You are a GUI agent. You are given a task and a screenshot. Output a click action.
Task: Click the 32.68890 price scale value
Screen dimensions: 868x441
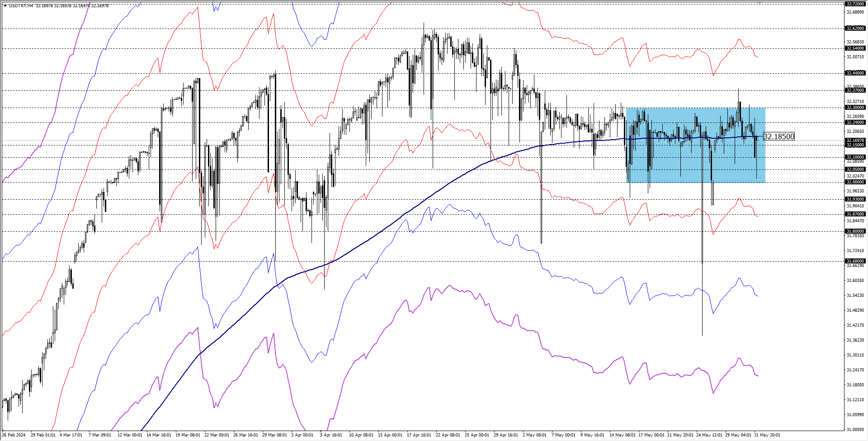coord(855,12)
